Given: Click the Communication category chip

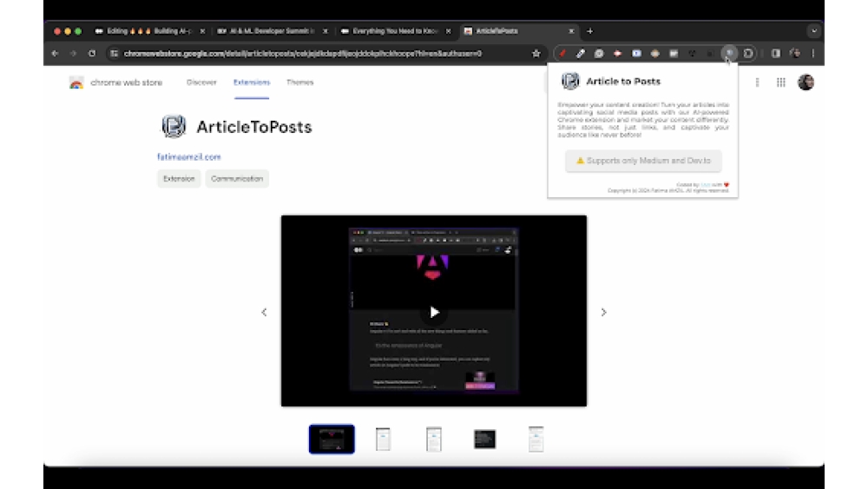Looking at the screenshot, I should click(x=237, y=179).
